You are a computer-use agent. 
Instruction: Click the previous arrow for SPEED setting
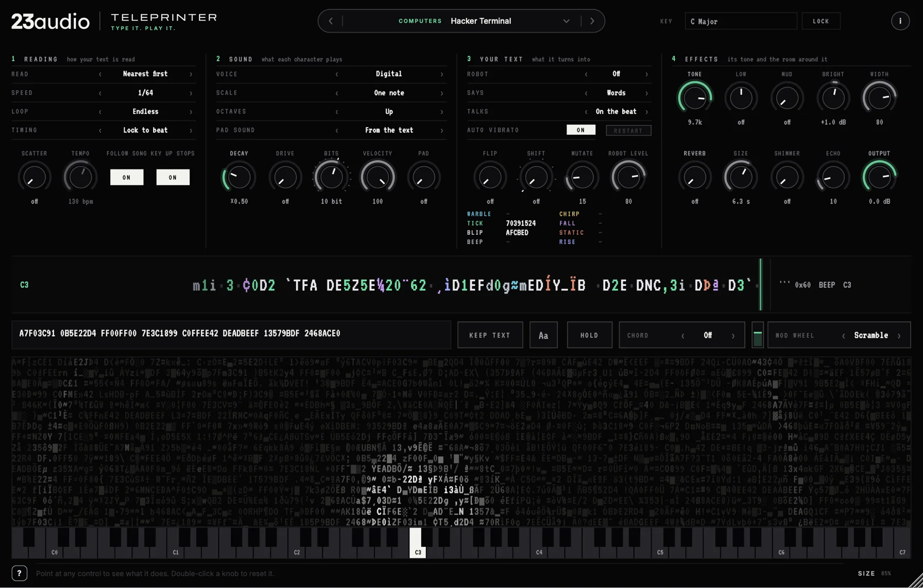coord(100,93)
